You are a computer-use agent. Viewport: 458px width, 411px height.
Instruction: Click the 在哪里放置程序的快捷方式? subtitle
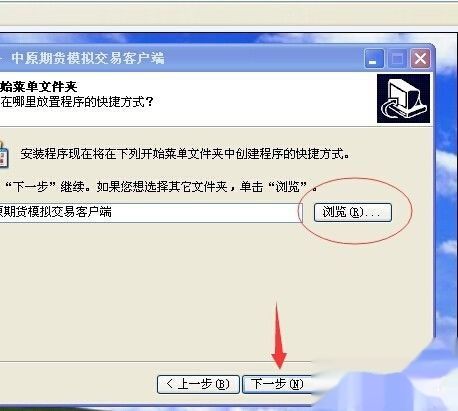point(76,102)
